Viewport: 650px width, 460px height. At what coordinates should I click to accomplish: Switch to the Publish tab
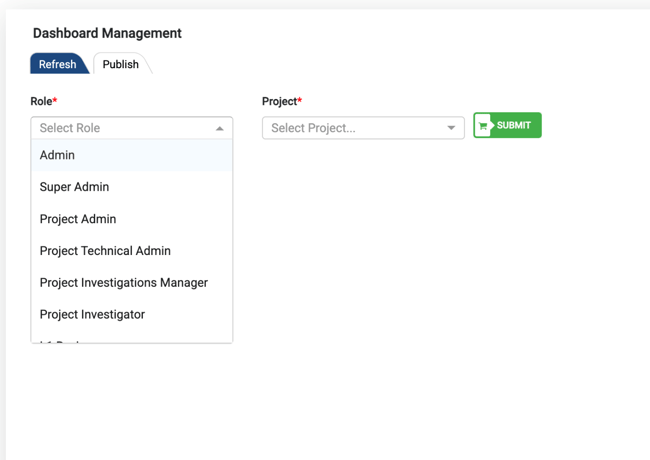(x=121, y=64)
